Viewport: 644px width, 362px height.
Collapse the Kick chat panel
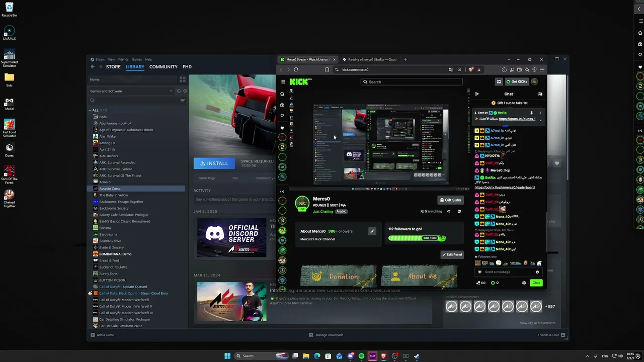[477, 94]
